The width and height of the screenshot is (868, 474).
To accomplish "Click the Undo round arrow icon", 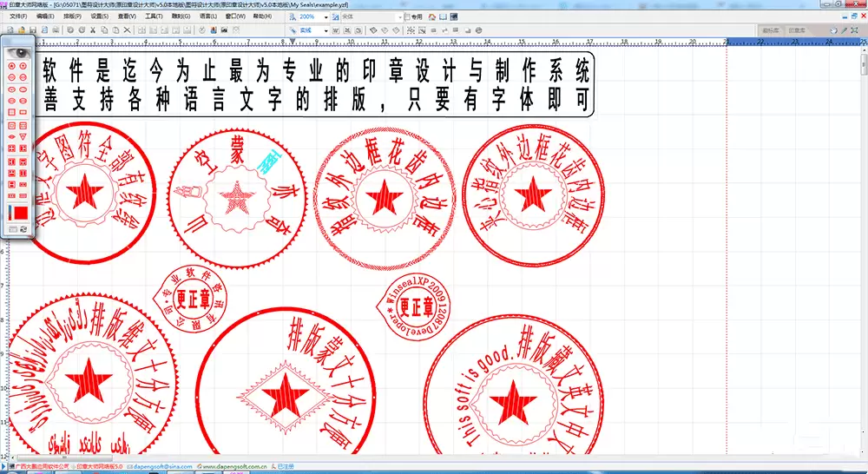I will 70,30.
